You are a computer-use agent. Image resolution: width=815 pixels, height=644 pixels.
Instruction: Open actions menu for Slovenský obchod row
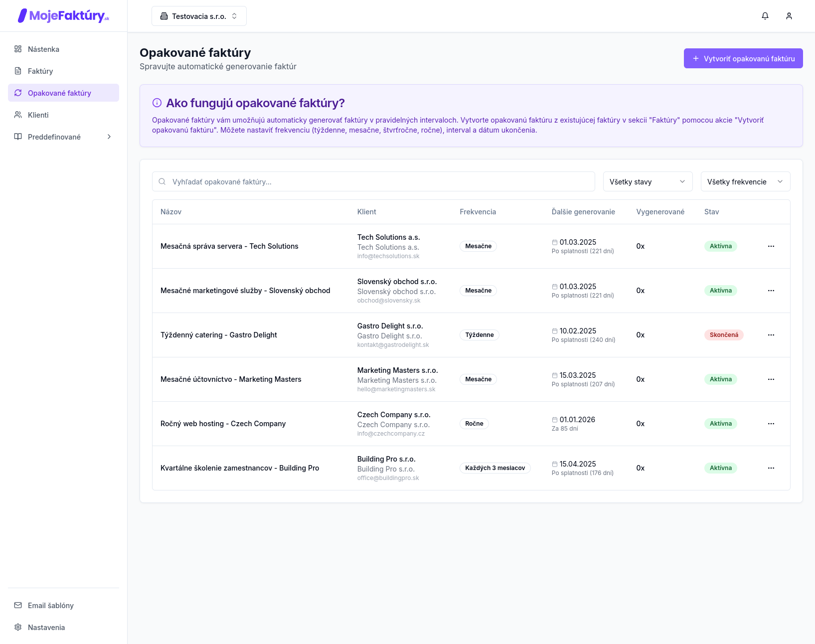(771, 291)
